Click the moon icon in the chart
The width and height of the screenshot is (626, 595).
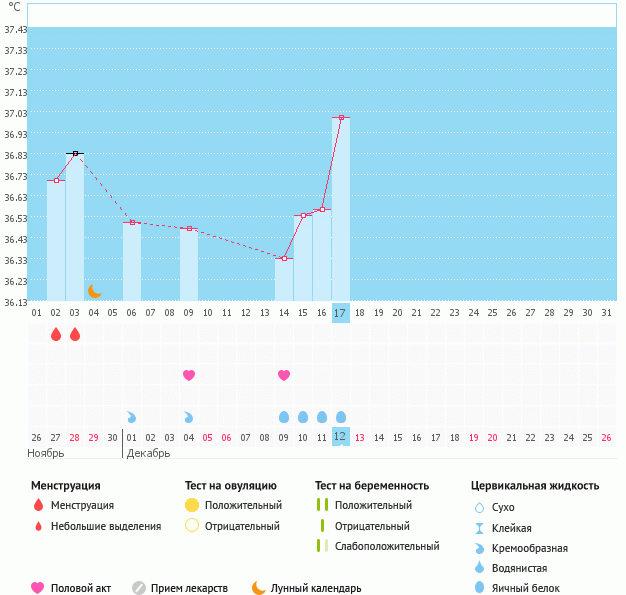[x=94, y=291]
